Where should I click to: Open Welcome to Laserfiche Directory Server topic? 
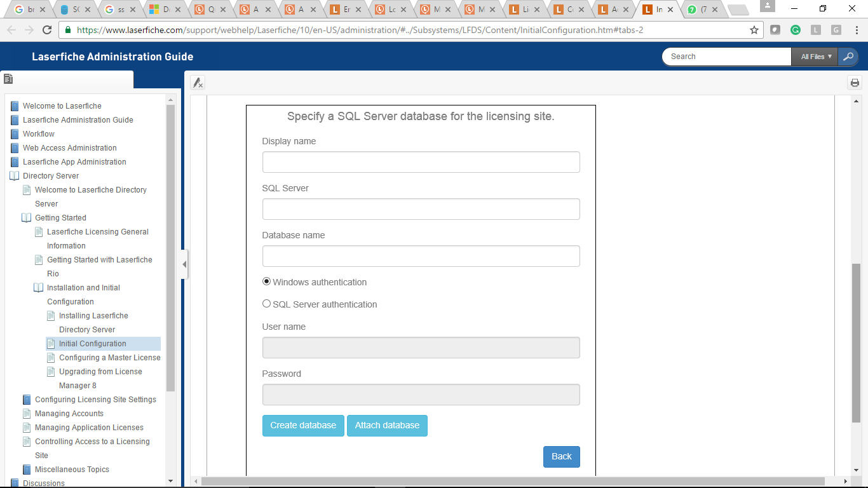click(x=91, y=197)
